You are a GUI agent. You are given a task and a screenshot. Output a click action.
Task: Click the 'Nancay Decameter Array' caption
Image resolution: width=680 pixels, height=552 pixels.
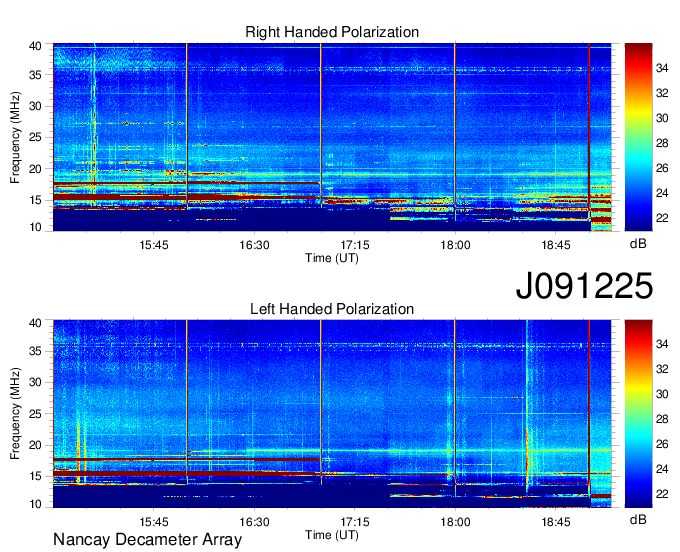pyautogui.click(x=147, y=540)
